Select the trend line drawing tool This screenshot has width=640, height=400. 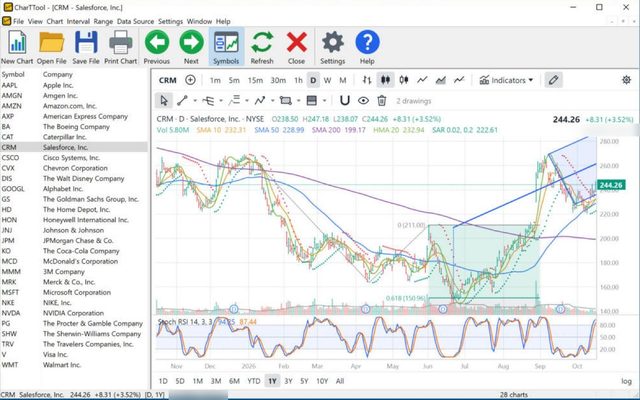coord(182,100)
